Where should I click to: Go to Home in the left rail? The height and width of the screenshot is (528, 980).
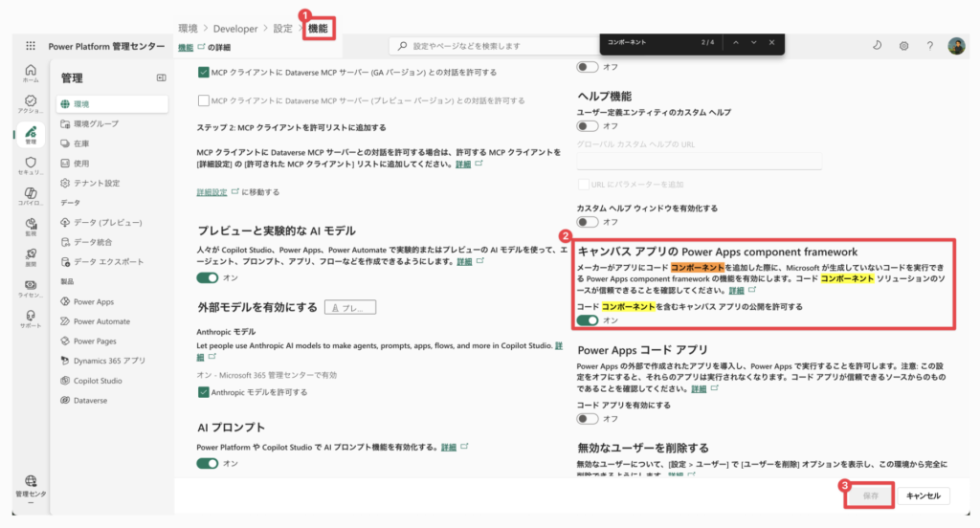pyautogui.click(x=31, y=73)
